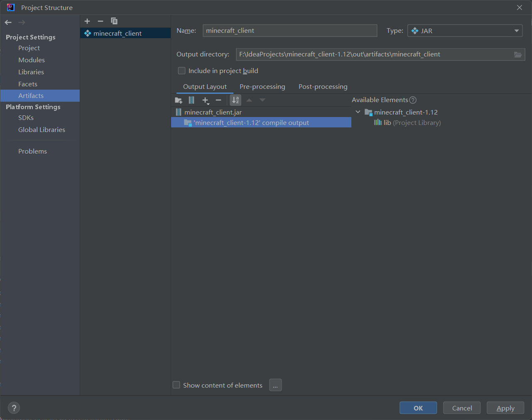The height and width of the screenshot is (420, 532).
Task: Enable Include in project build checkbox
Action: [181, 71]
